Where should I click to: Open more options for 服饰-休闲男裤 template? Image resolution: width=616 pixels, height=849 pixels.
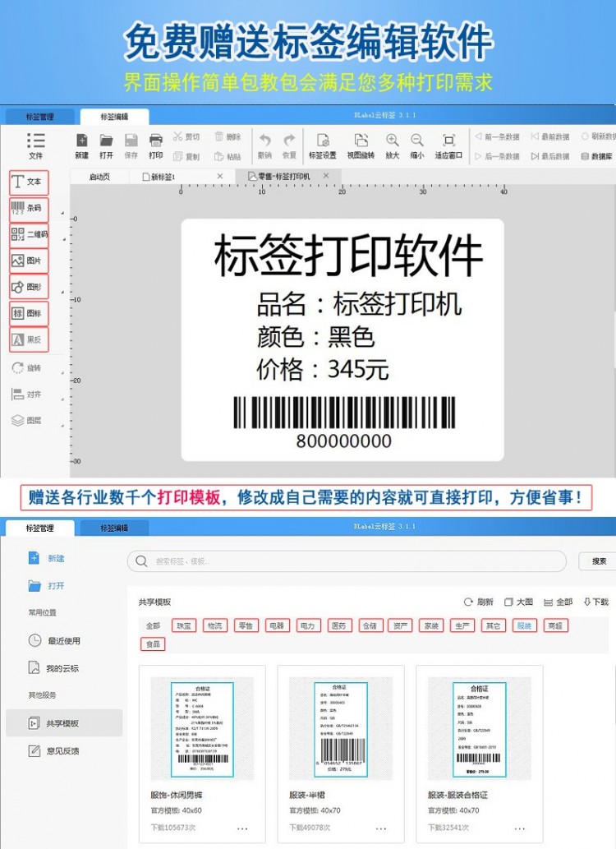(243, 828)
